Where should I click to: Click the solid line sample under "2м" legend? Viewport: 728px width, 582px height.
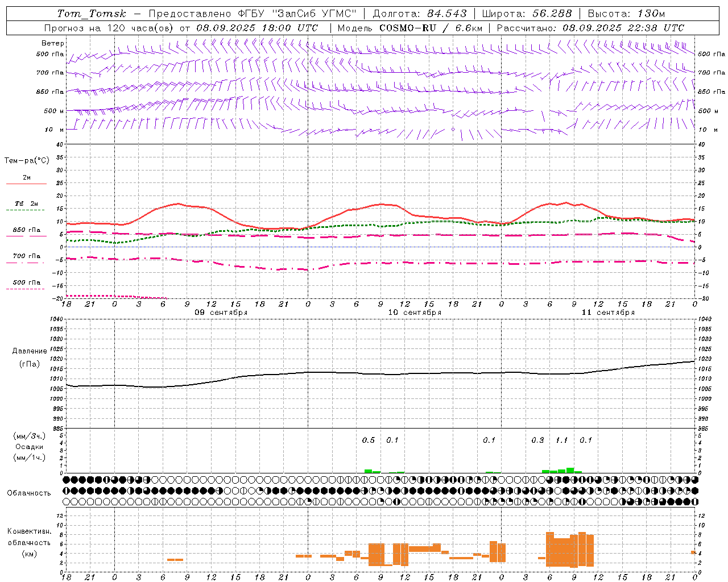pos(26,184)
